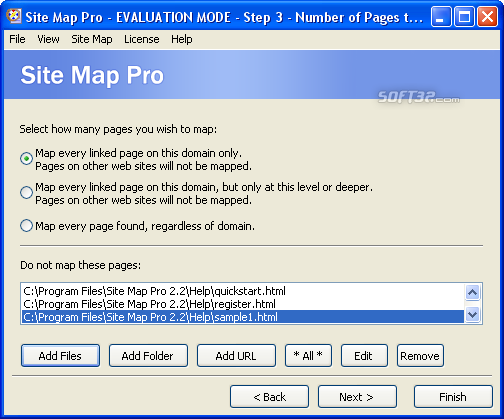
Task: Go to previous step with Back button
Action: (x=269, y=397)
